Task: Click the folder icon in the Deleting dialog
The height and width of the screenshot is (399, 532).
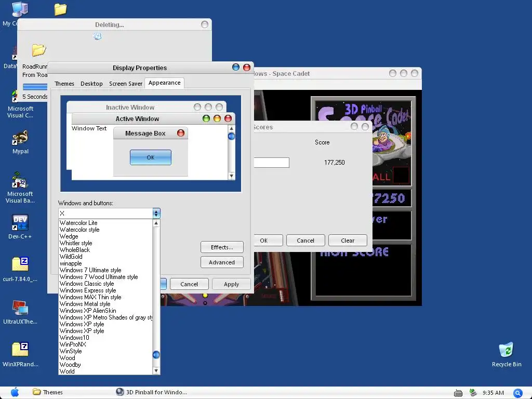Action: (x=38, y=50)
